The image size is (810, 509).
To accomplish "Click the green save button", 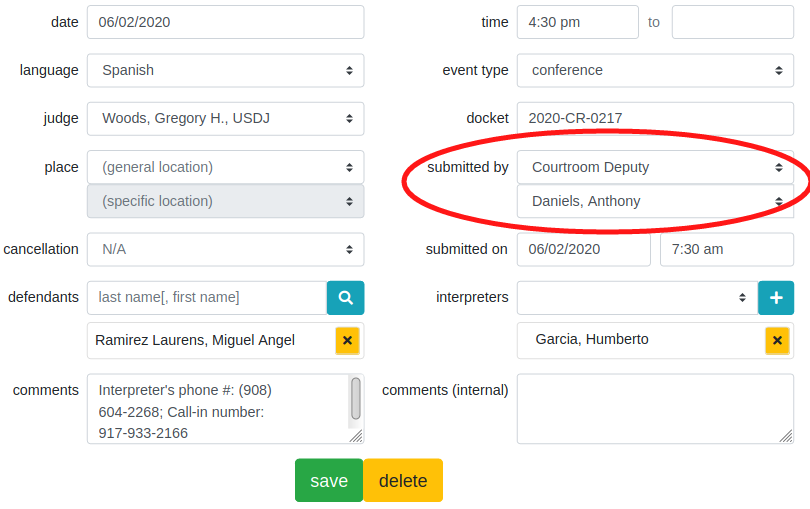I will [x=329, y=481].
